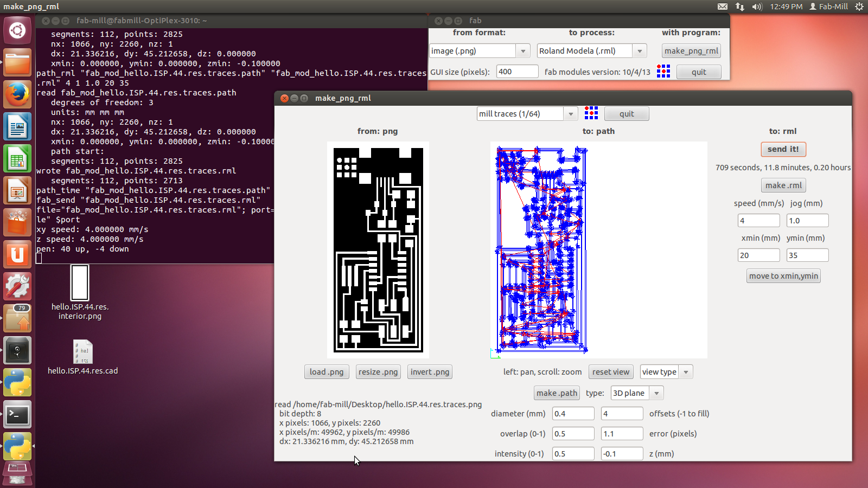Open LibreOffice Calc from the launcher
This screenshot has width=868, height=488.
(17, 159)
